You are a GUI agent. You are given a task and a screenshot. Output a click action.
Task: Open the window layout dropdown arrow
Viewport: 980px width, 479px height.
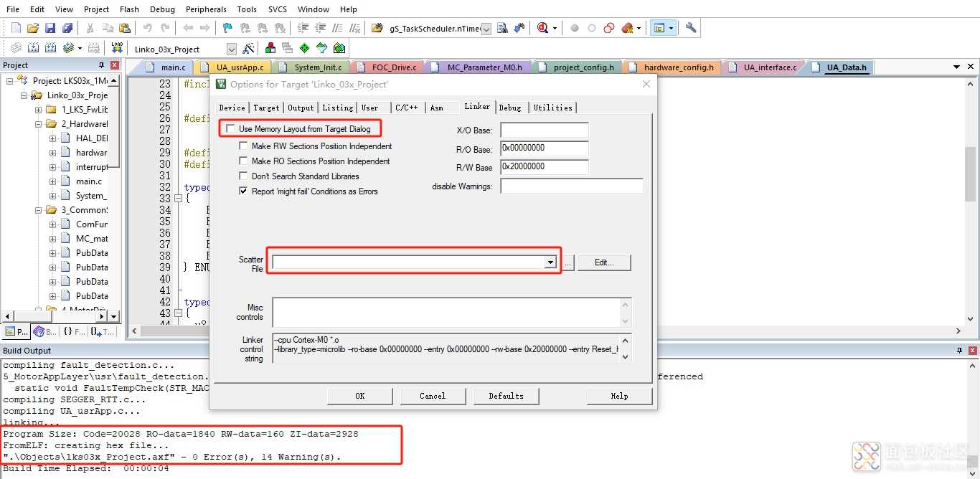671,28
